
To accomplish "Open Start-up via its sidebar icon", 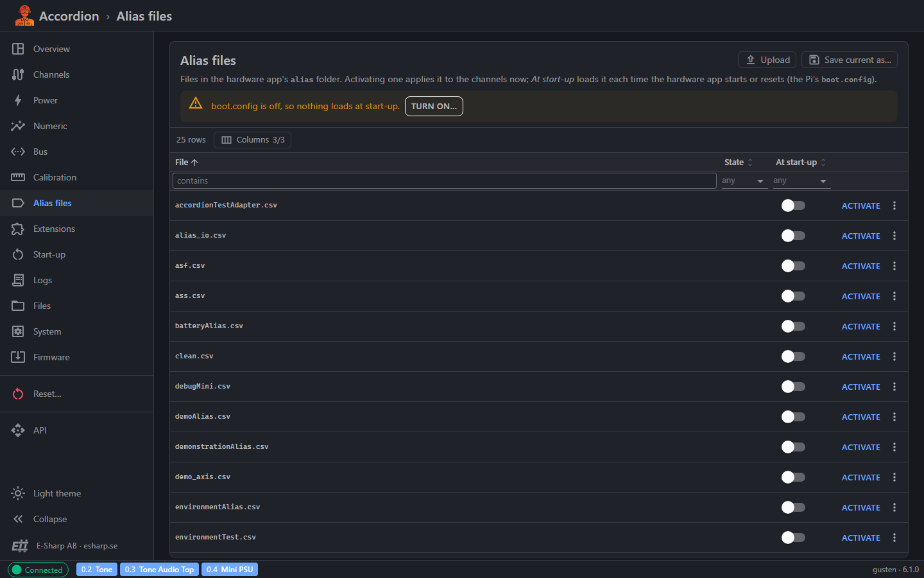I will [x=18, y=254].
